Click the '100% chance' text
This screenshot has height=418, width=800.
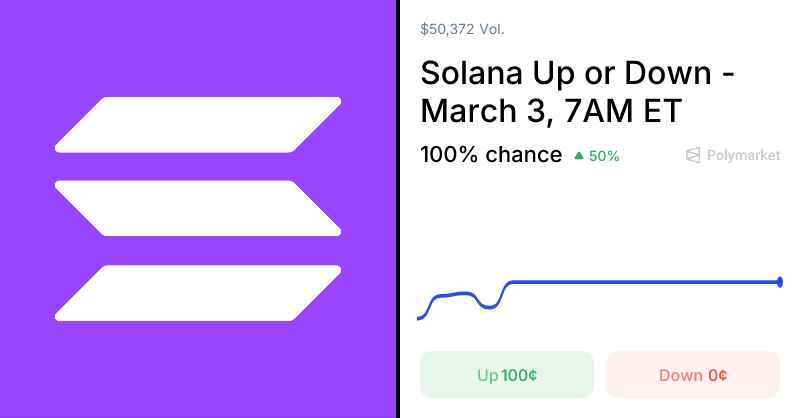tap(491, 155)
